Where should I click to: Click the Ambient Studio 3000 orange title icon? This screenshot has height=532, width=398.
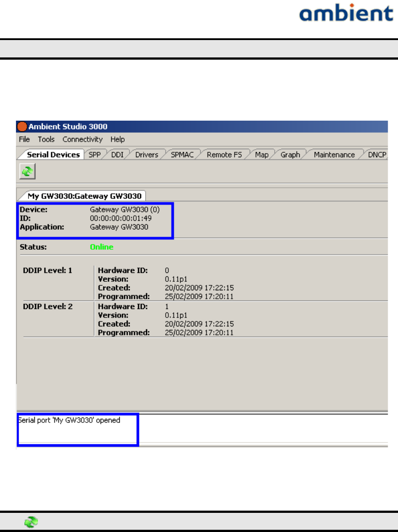[22, 126]
